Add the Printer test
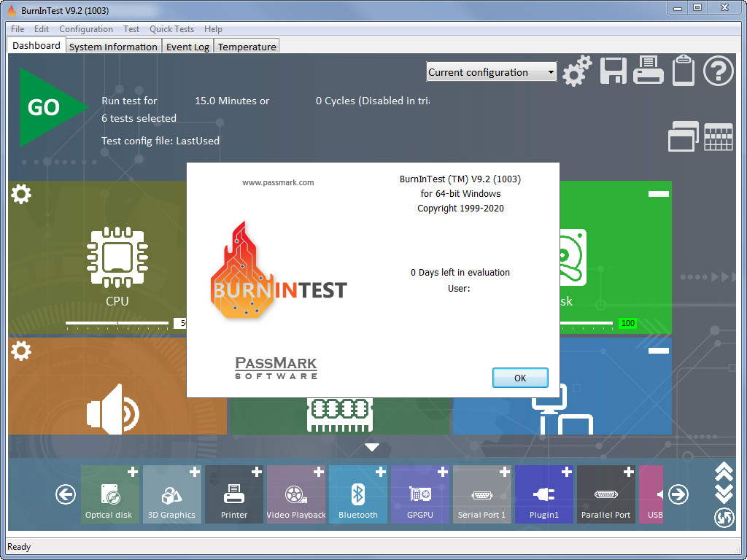 pyautogui.click(x=257, y=472)
